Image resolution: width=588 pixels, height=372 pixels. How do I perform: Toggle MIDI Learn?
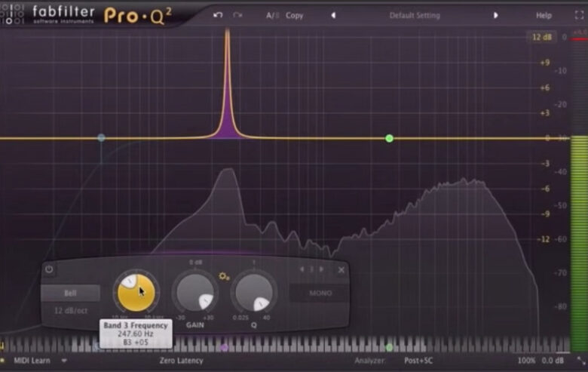pos(32,361)
